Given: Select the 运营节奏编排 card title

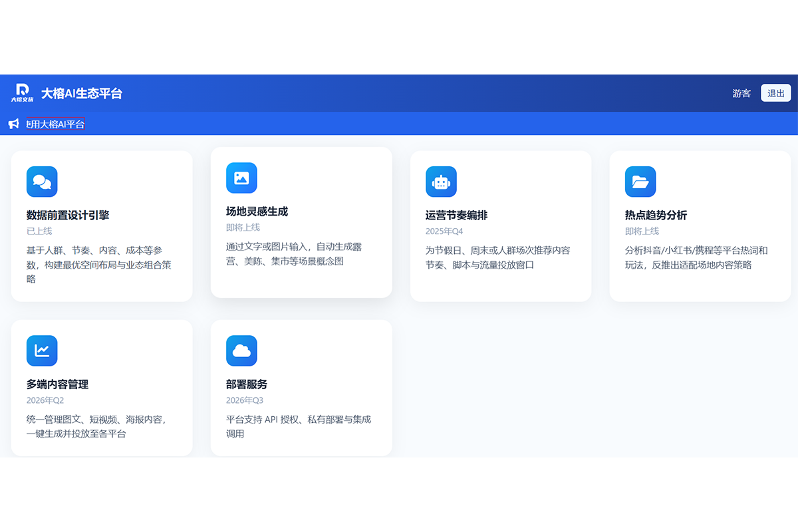Looking at the screenshot, I should (x=456, y=215).
